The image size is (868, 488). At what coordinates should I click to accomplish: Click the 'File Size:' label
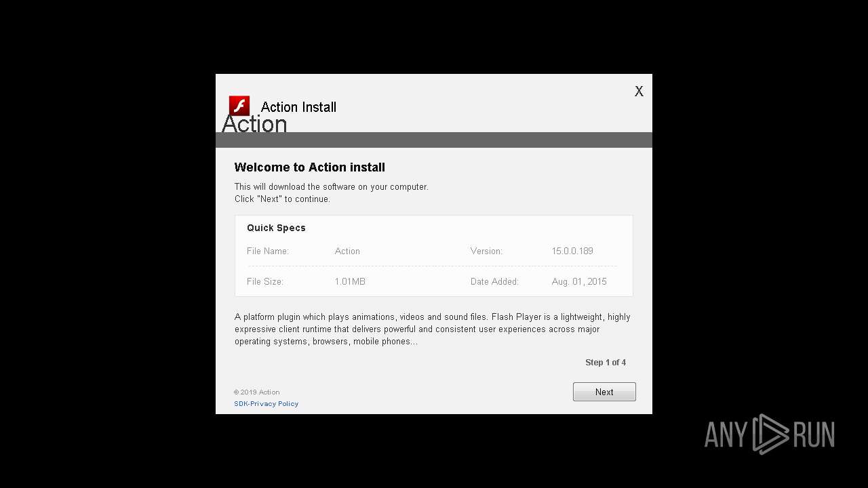265,281
